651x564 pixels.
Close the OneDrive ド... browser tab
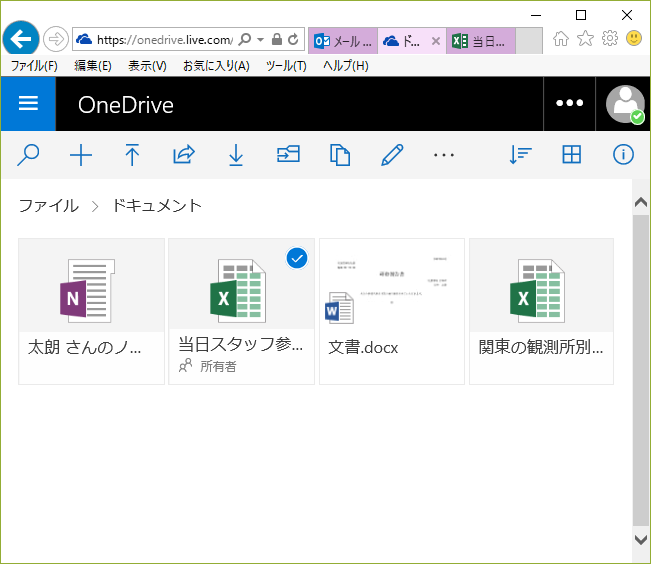pyautogui.click(x=436, y=41)
